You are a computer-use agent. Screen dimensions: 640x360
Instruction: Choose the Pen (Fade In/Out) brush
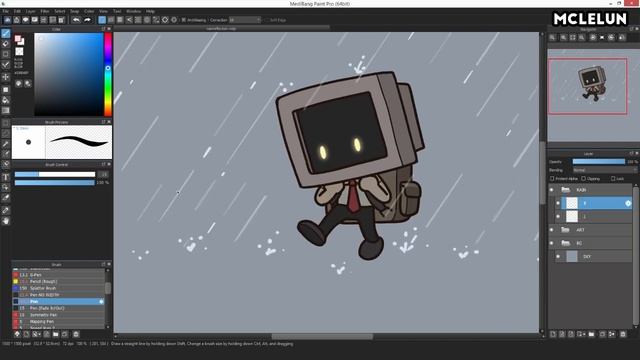pos(59,308)
